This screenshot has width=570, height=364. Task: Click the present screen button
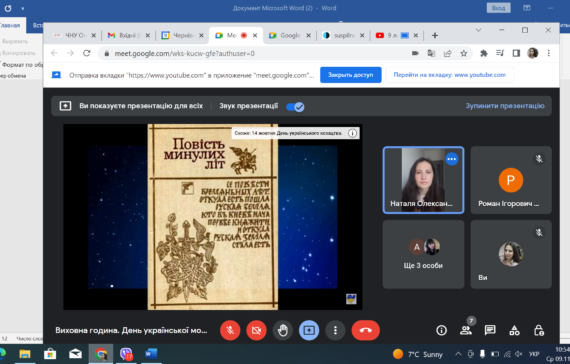pyautogui.click(x=309, y=330)
